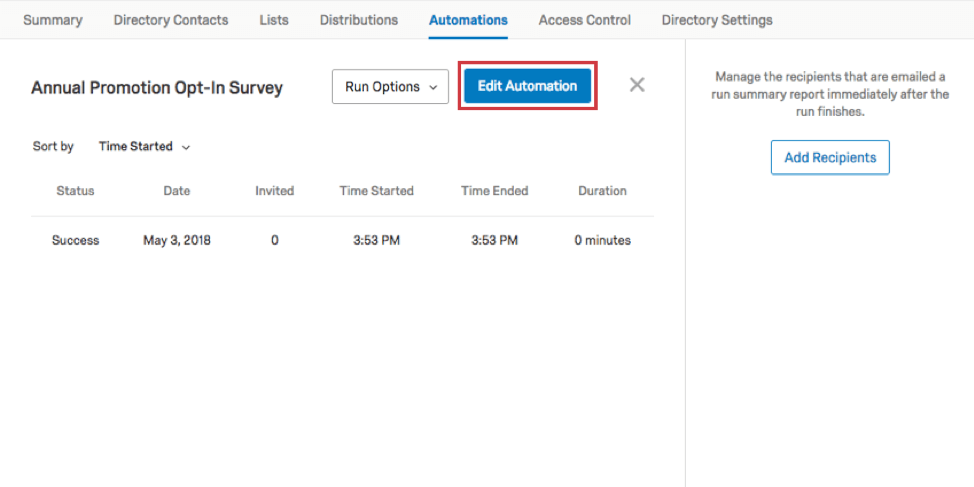Click the Duration column header

603,191
